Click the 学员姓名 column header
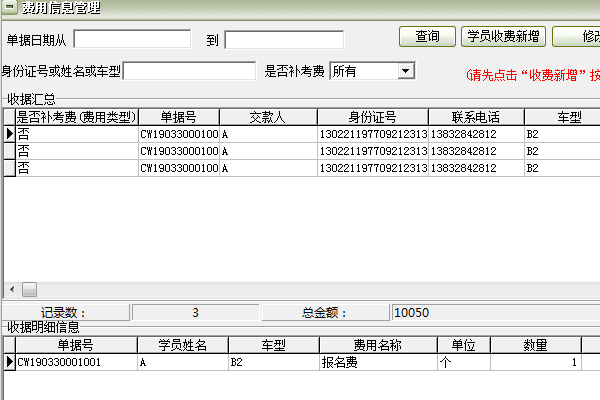 (x=183, y=345)
